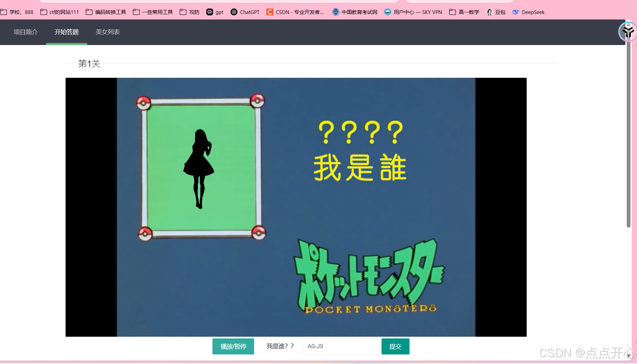The height and width of the screenshot is (364, 637).
Task: Open the 一些常用工具 bookmark folder
Action: coord(153,12)
